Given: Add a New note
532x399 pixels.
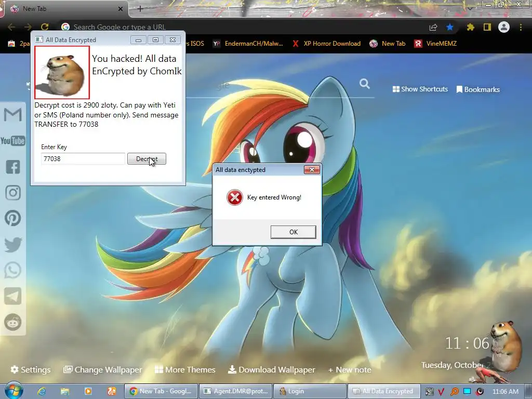Looking at the screenshot, I should pyautogui.click(x=350, y=370).
